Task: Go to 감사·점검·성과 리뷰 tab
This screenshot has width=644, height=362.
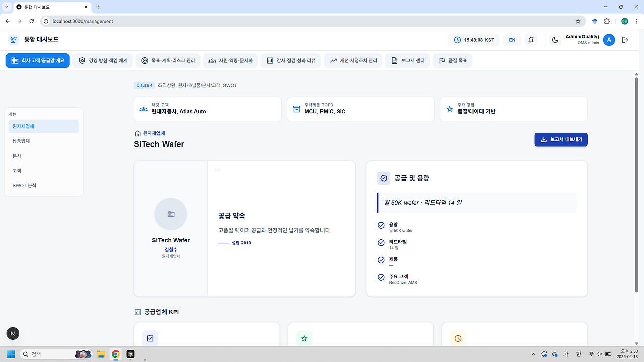Action: (x=291, y=60)
